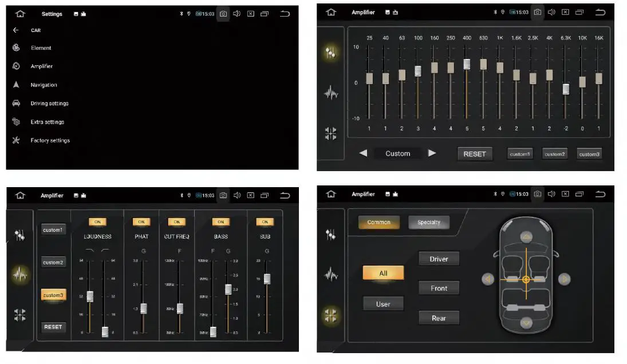Select the All sound field option

pyautogui.click(x=383, y=274)
